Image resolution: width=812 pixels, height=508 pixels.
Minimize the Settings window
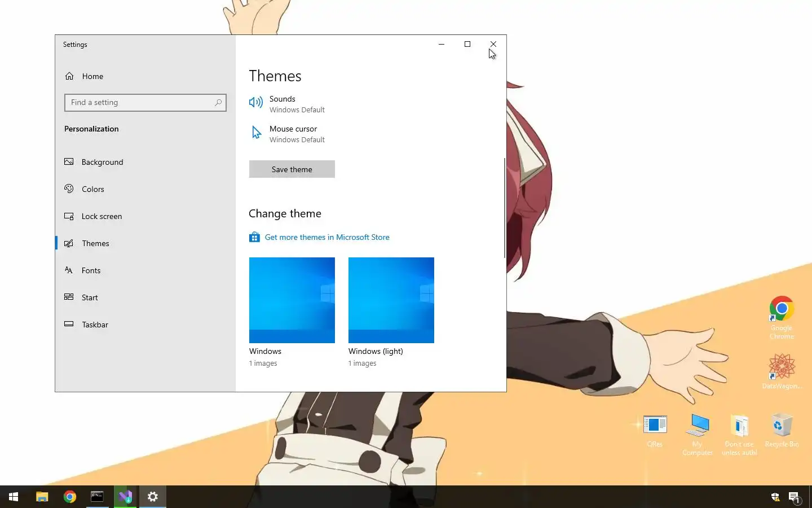pyautogui.click(x=442, y=44)
